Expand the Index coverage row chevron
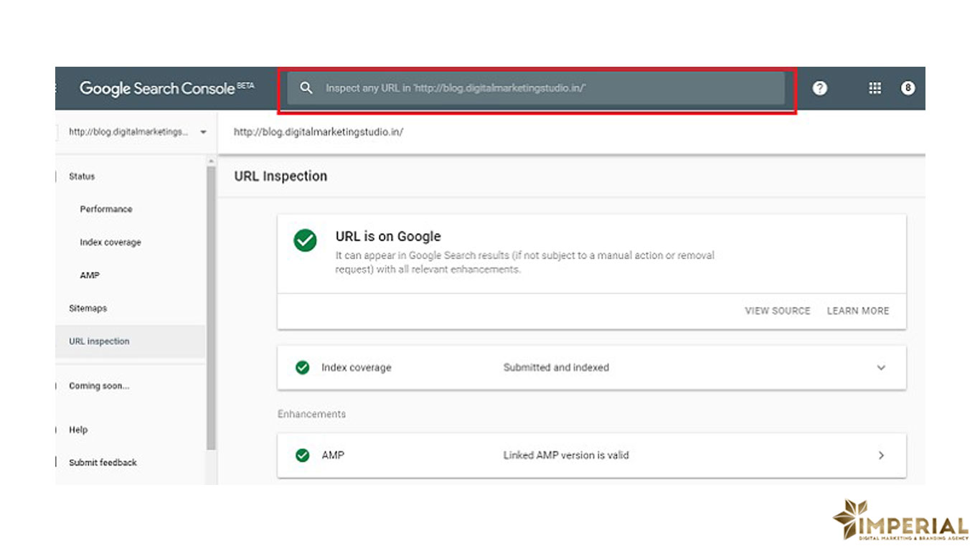 click(881, 367)
